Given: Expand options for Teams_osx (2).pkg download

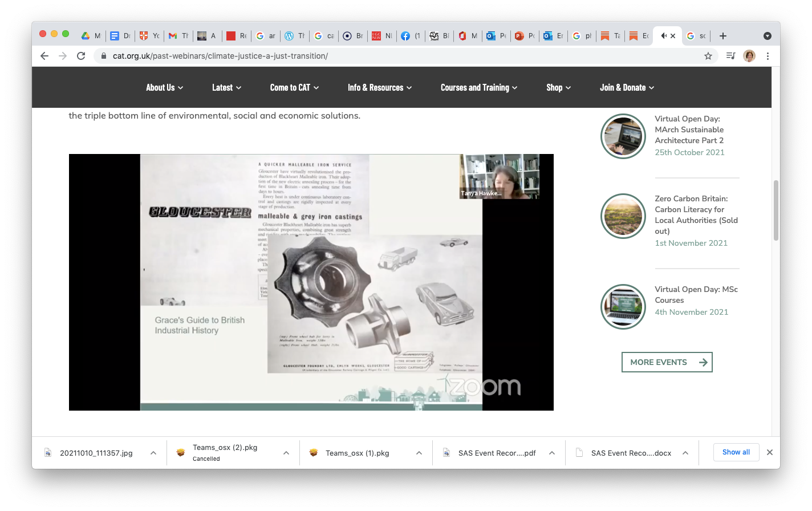Looking at the screenshot, I should pos(286,453).
